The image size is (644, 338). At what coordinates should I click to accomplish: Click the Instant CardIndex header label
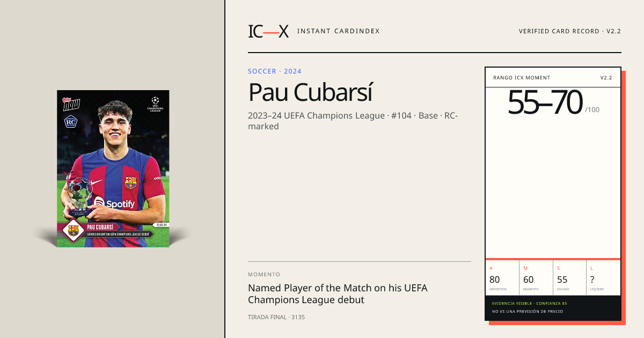click(338, 31)
